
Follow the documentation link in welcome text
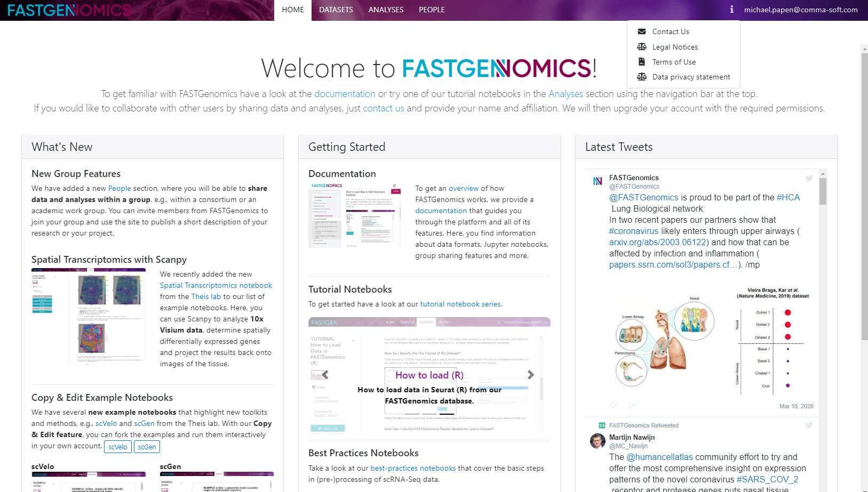pyautogui.click(x=345, y=94)
